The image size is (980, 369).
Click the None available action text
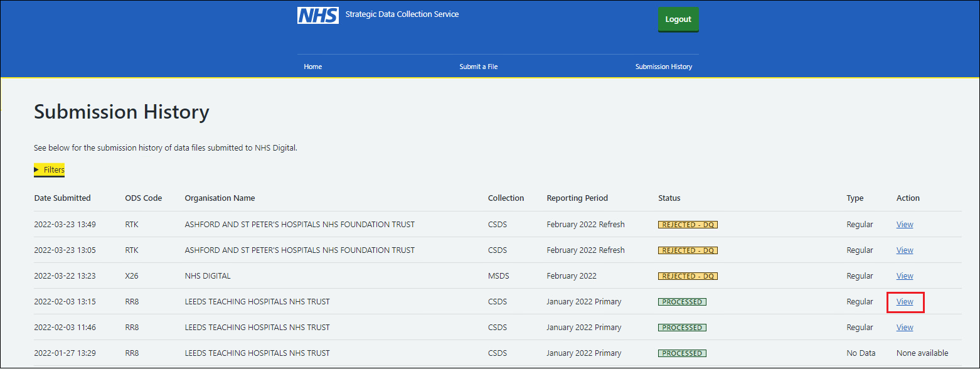(922, 353)
